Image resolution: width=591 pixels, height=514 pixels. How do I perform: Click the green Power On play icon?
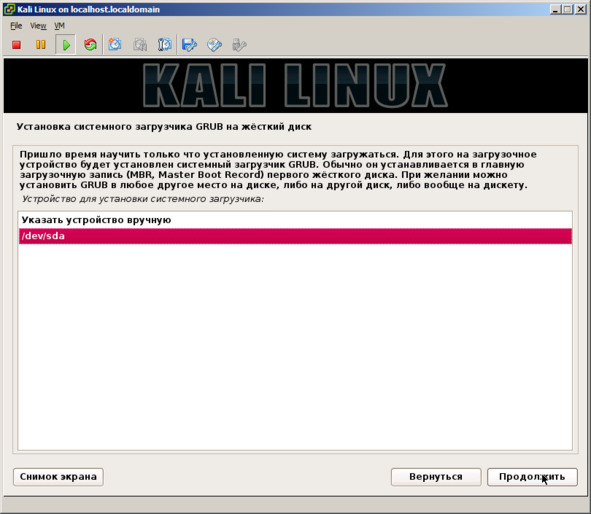(x=66, y=45)
